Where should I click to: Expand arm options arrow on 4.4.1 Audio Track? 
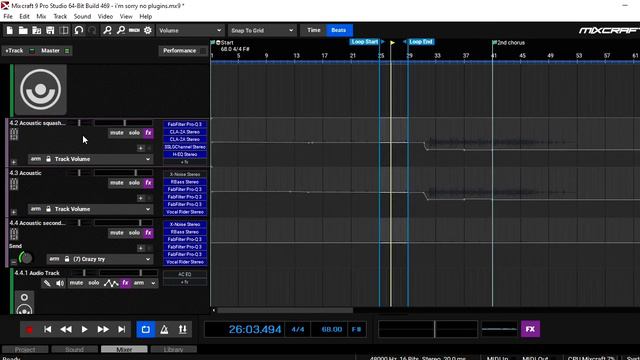[153, 283]
